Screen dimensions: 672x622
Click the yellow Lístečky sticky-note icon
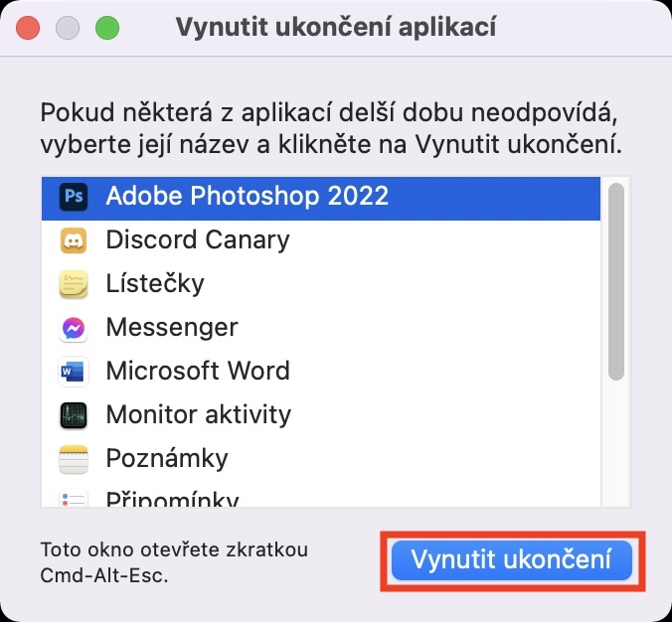pos(75,283)
